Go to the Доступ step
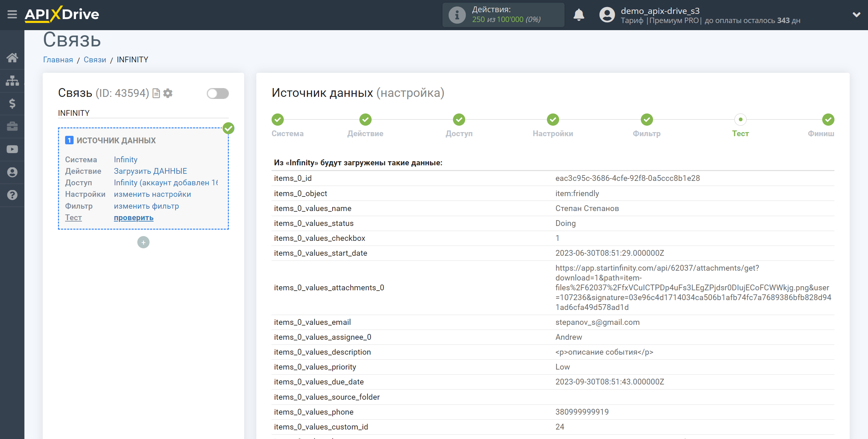Viewport: 868px width, 439px height. click(x=459, y=120)
